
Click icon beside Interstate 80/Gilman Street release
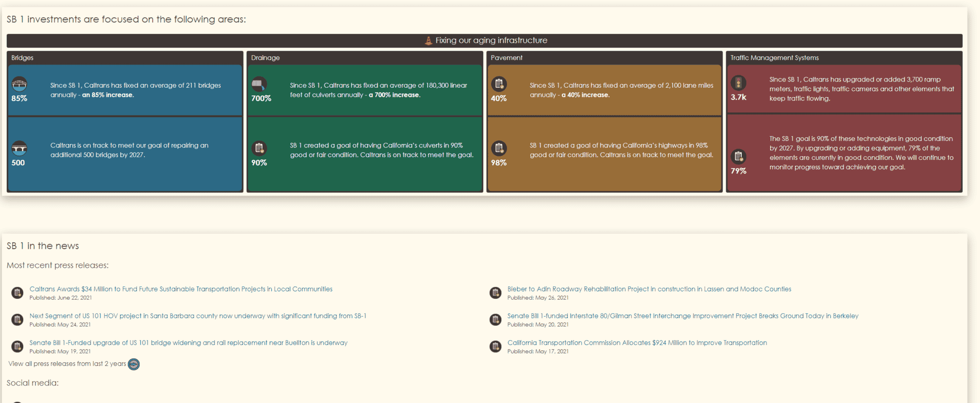(496, 320)
